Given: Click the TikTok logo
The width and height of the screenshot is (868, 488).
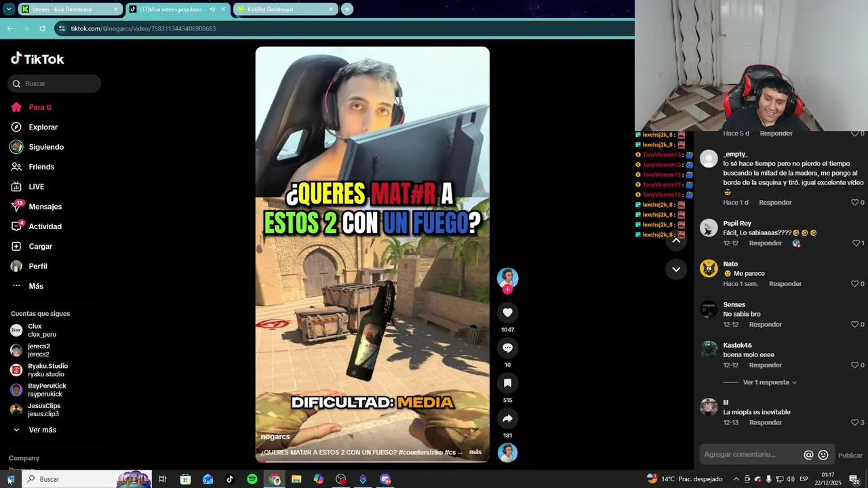Looking at the screenshot, I should click(37, 59).
